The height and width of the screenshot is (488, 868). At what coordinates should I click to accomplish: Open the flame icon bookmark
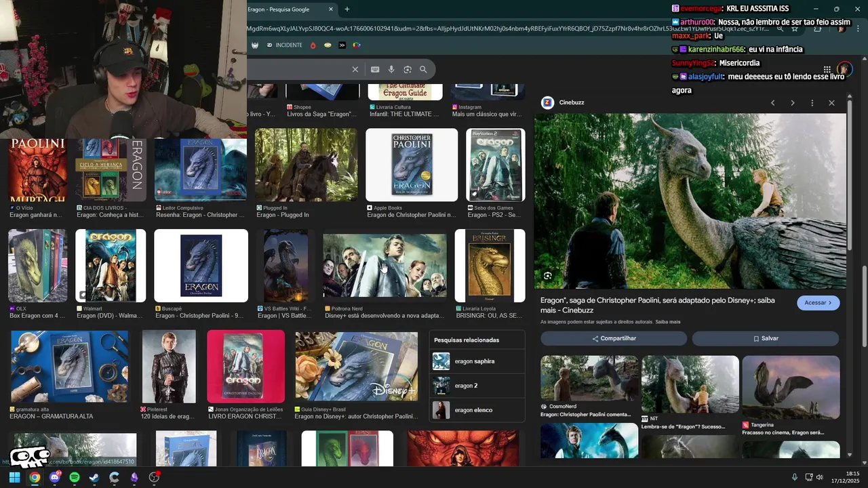[313, 45]
